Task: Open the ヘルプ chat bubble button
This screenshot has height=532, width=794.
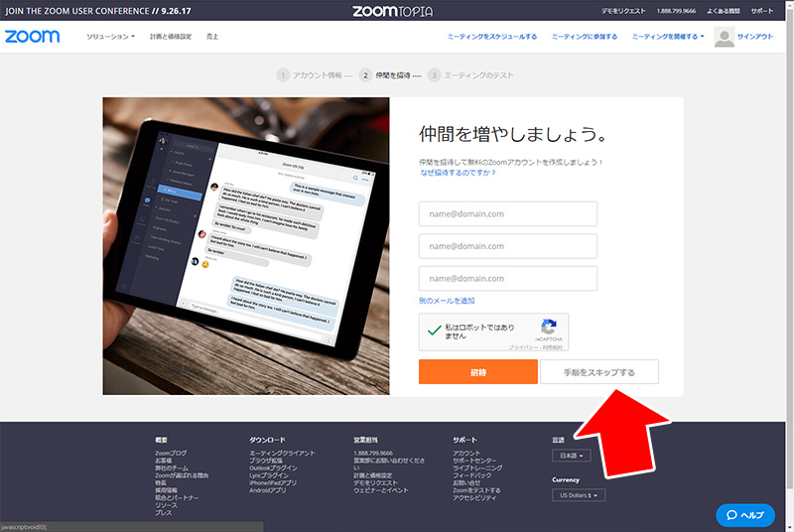Action: tap(745, 515)
